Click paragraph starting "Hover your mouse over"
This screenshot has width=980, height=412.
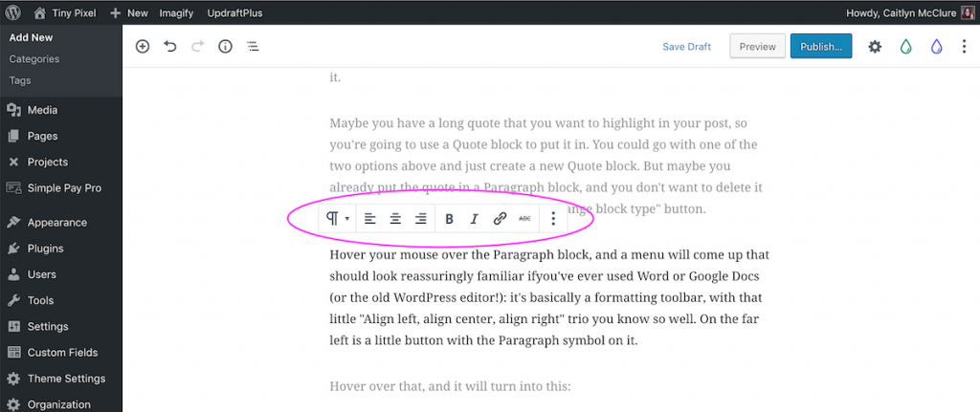pos(548,297)
